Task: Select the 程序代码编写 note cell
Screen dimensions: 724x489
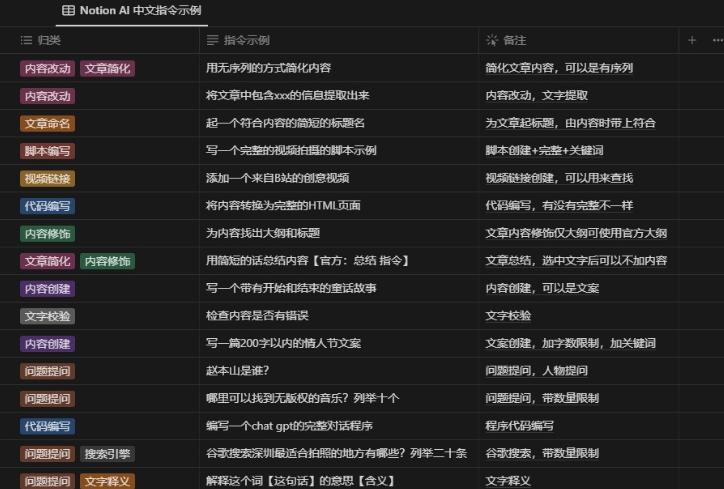Action: (x=520, y=426)
